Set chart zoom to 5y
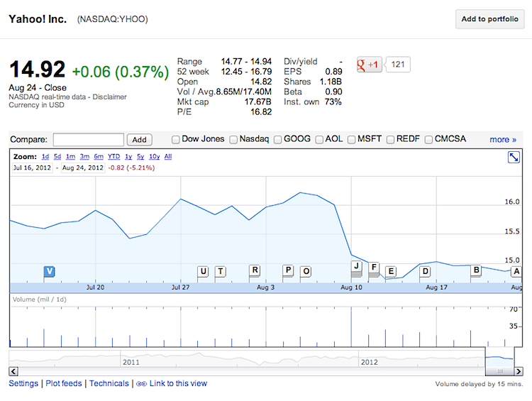The image size is (532, 401). pos(140,157)
